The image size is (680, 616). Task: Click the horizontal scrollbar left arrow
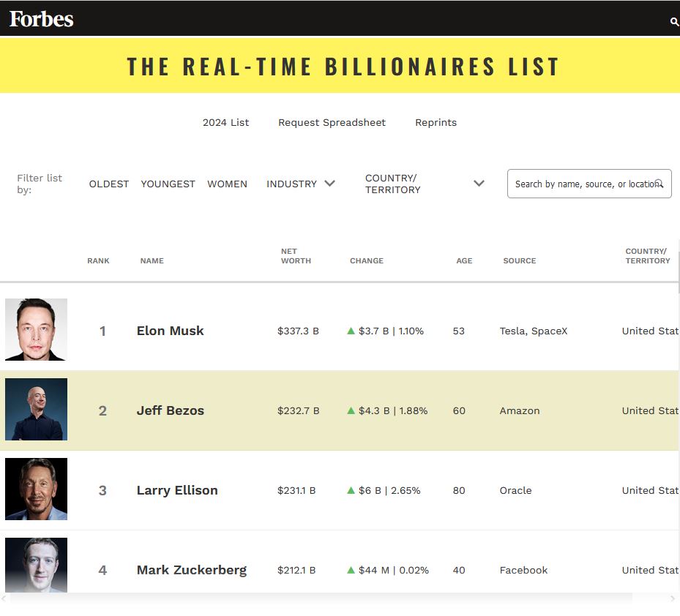pos(4,598)
